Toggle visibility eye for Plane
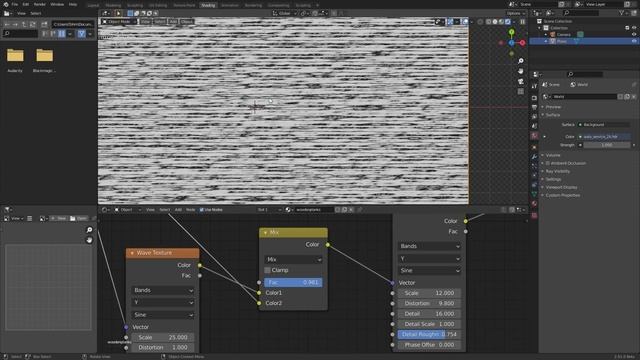 [634, 41]
